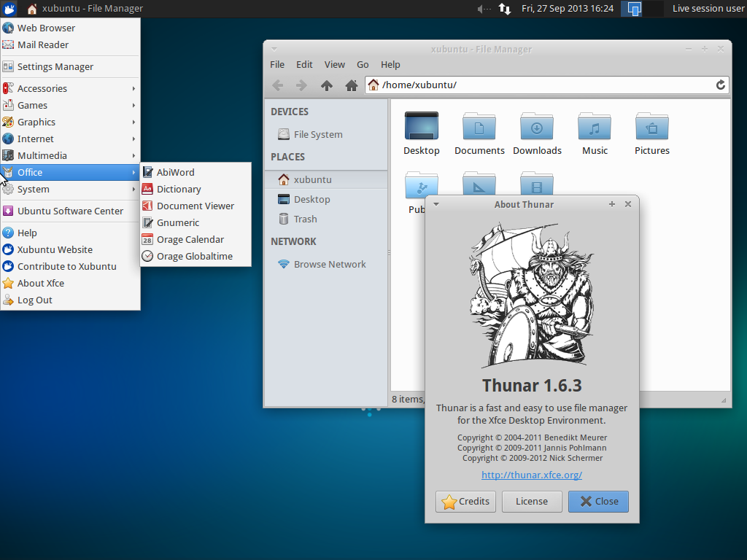
Task: Click the reload icon in the location bar
Action: pyautogui.click(x=720, y=85)
